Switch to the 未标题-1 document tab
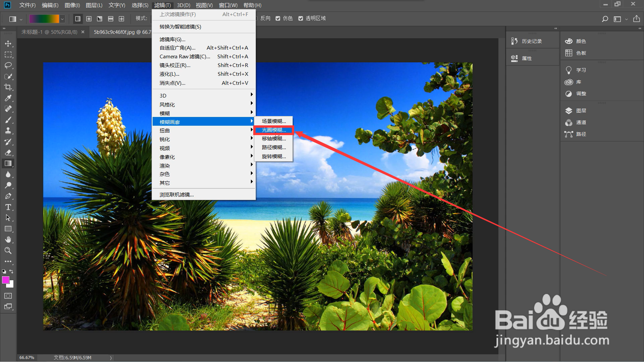The image size is (644, 362). (x=49, y=32)
